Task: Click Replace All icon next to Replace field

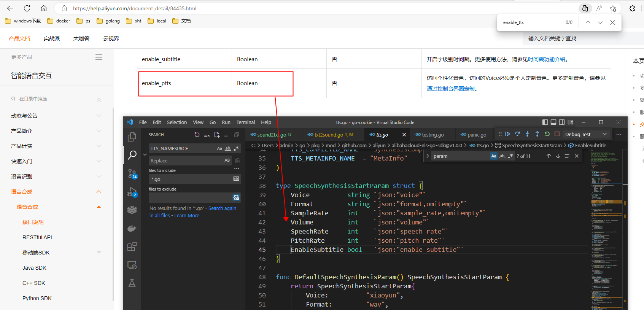Action: click(x=237, y=161)
